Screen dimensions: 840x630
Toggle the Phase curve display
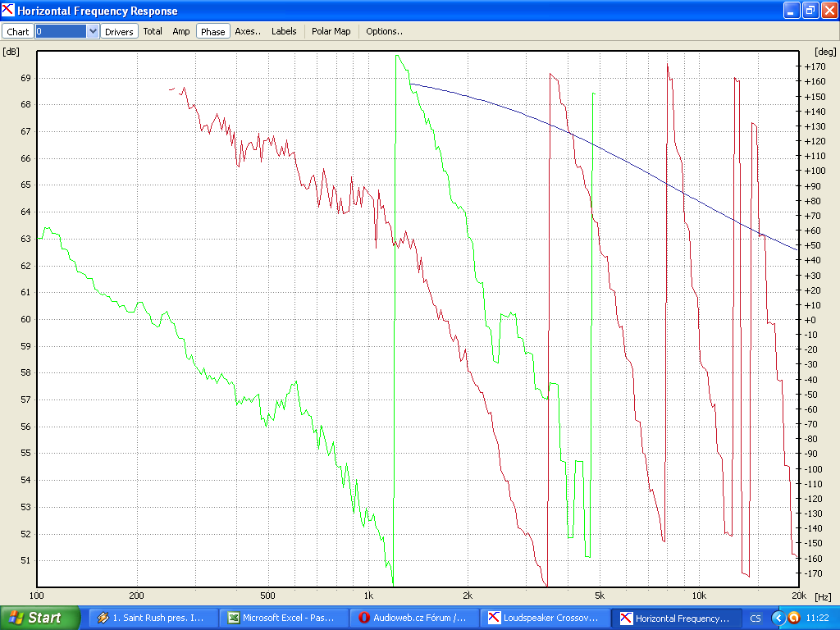click(x=212, y=32)
